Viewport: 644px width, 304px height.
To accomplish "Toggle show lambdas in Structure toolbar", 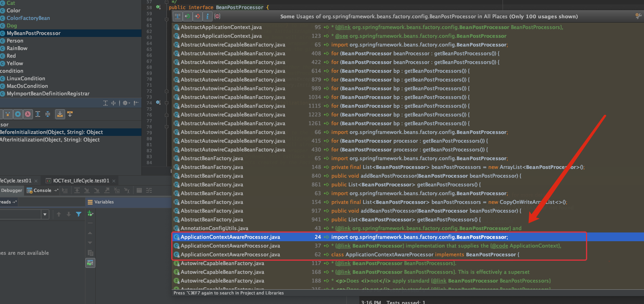I will point(28,114).
